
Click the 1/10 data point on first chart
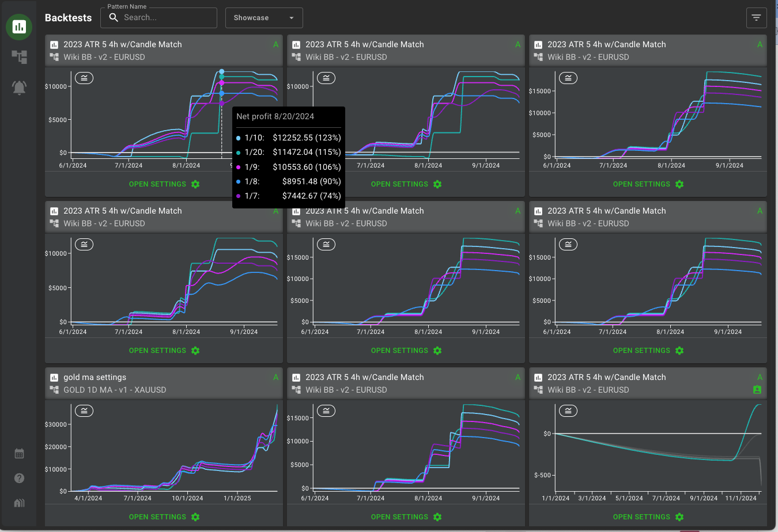click(x=221, y=72)
